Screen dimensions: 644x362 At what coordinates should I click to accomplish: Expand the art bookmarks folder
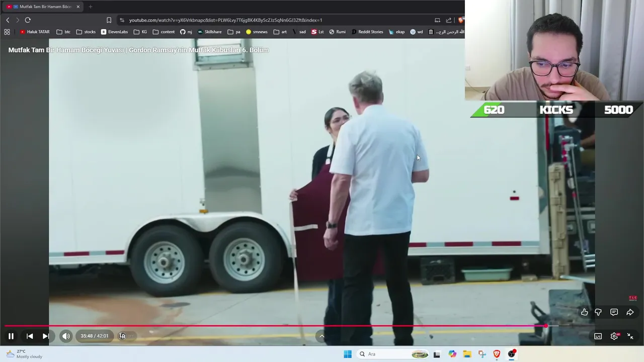click(280, 32)
